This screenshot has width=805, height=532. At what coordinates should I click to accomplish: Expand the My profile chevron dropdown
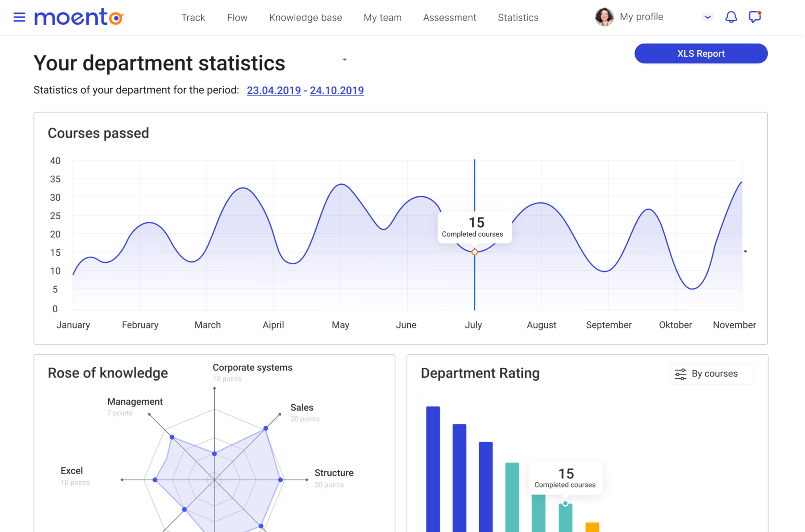click(708, 17)
